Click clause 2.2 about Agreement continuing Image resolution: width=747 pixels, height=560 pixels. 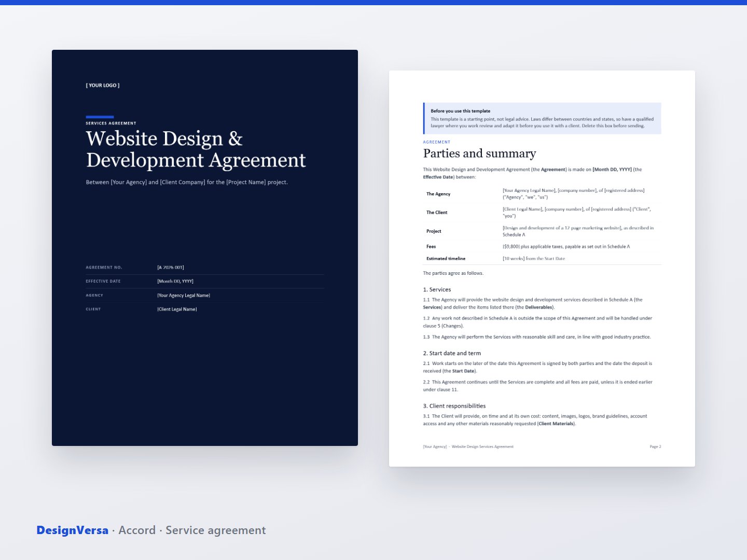tap(537, 386)
